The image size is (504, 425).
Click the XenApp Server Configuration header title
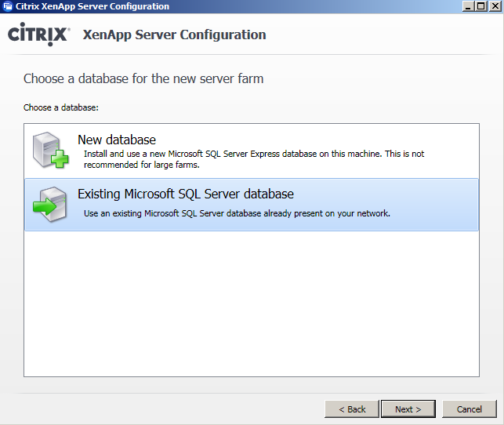tap(174, 35)
